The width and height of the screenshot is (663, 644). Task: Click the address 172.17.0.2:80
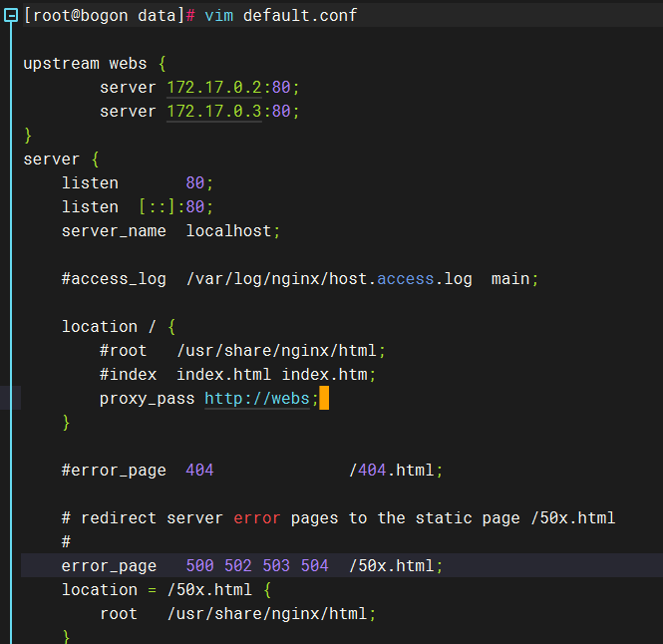click(x=228, y=88)
